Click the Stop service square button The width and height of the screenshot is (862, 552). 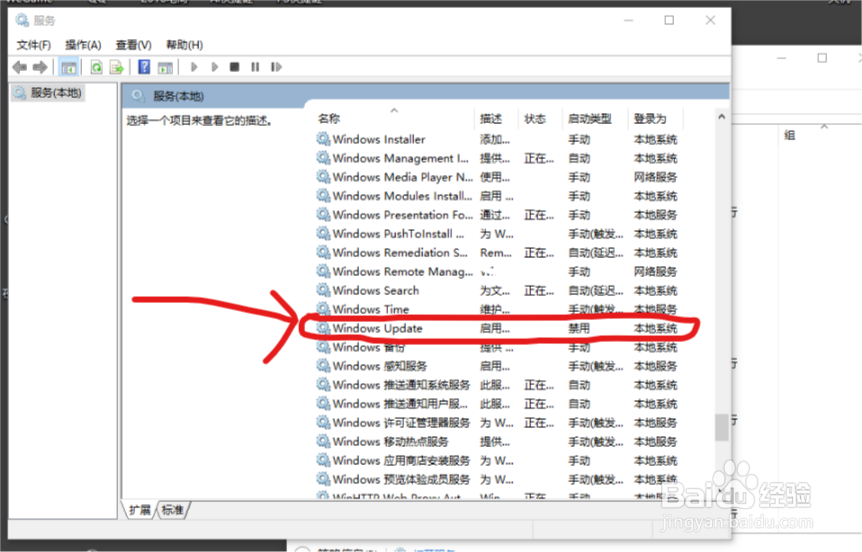tap(235, 67)
